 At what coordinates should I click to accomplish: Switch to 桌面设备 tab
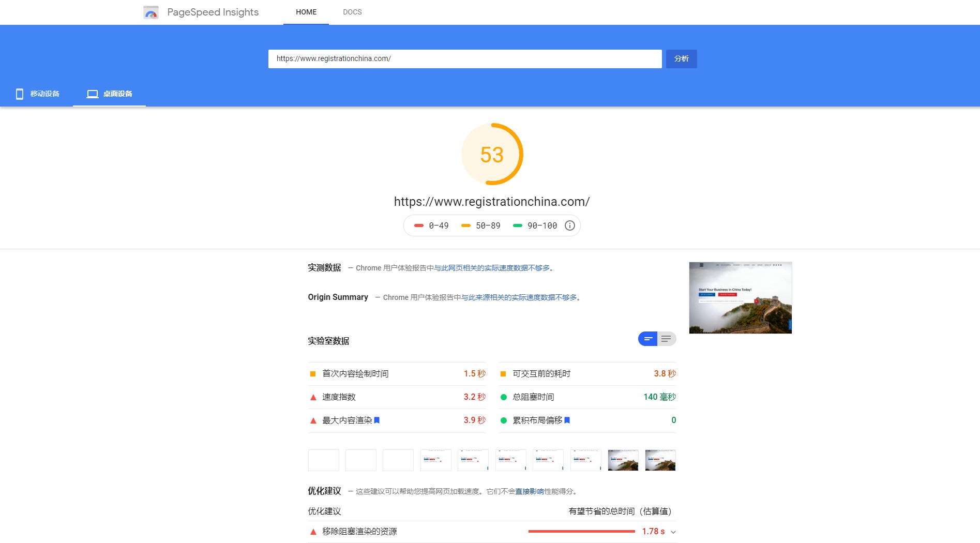coord(109,94)
